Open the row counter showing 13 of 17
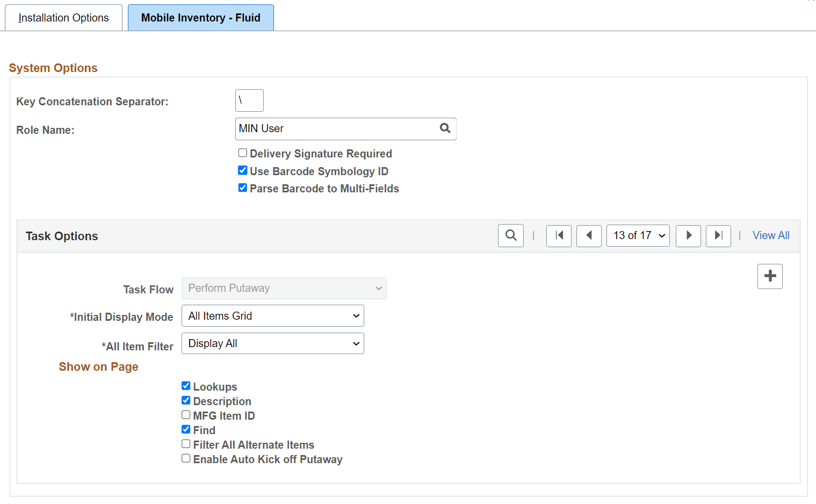Screen dimensions: 816x504 638,235
